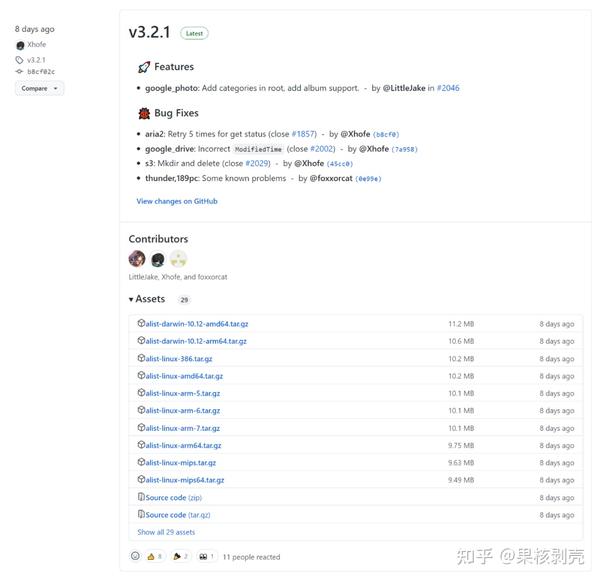The height and width of the screenshot is (581, 600).
Task: Click Xhofe's avatar in the sidebar
Action: pos(20,46)
